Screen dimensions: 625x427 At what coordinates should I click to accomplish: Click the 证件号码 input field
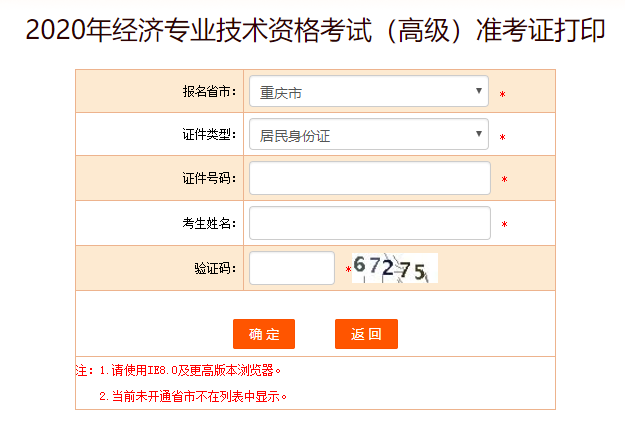[369, 178]
